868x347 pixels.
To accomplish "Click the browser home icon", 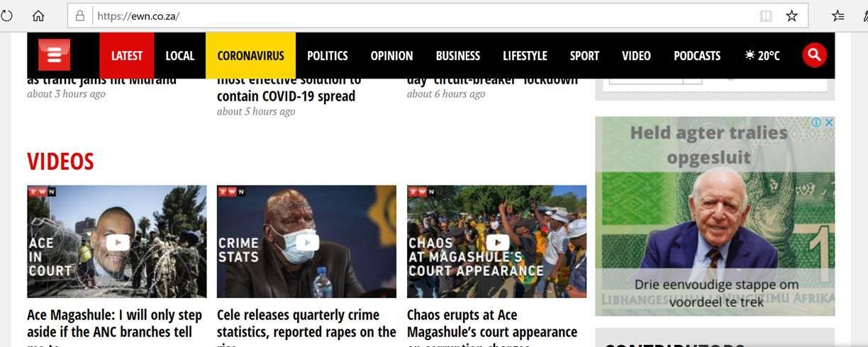I will (38, 16).
